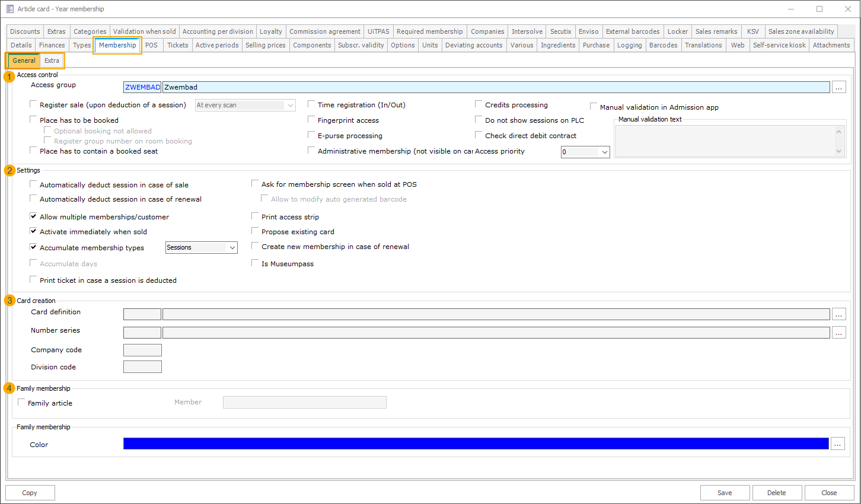
Task: Tick the Family article checkbox
Action: (22, 403)
